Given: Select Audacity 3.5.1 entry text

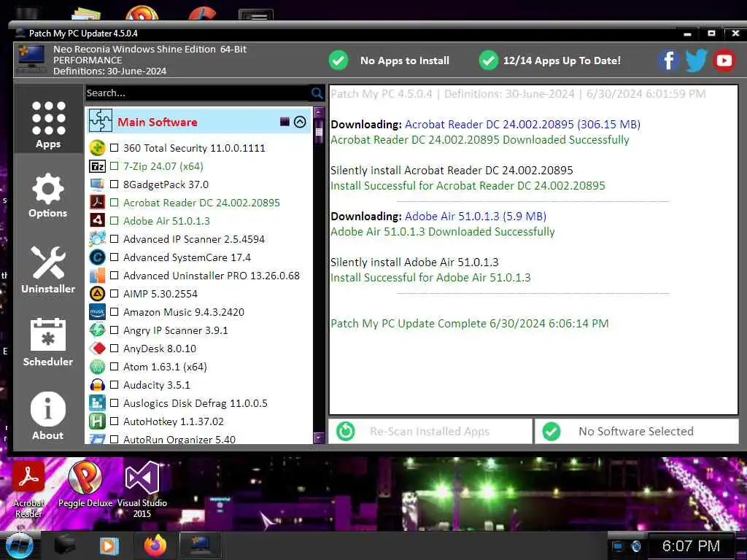Looking at the screenshot, I should click(x=156, y=385).
